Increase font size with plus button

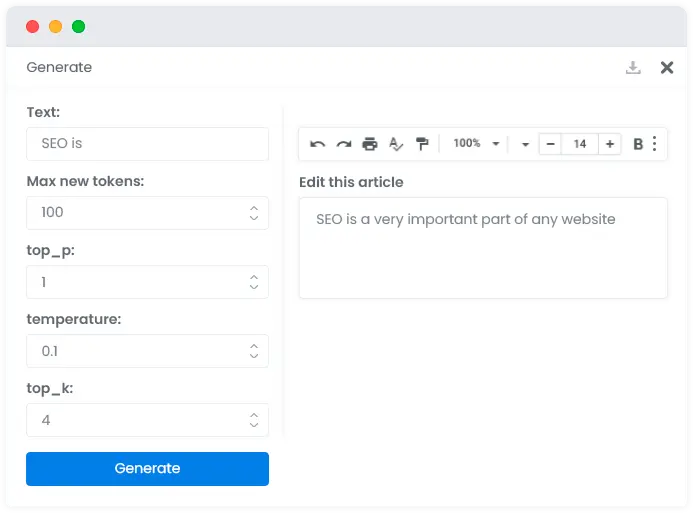click(609, 144)
